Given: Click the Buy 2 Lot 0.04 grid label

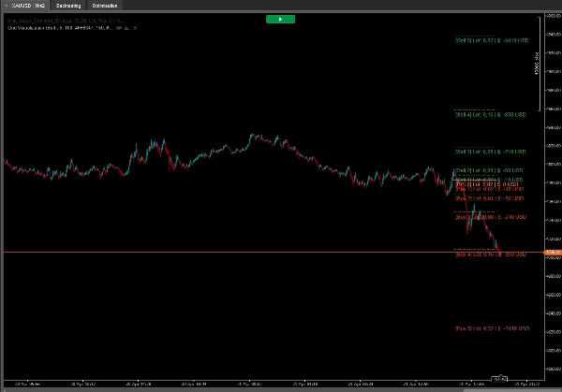Looking at the screenshot, I should point(489,198).
